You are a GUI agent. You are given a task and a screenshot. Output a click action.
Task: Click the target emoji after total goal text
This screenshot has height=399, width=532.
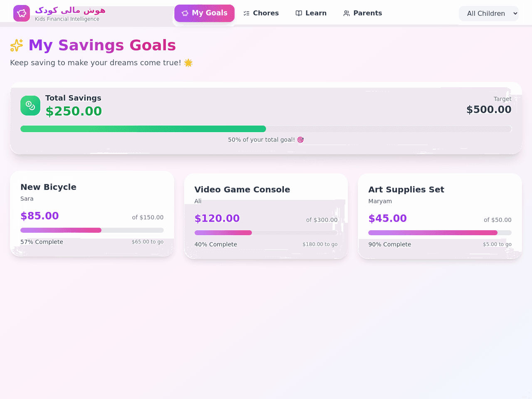(300, 140)
